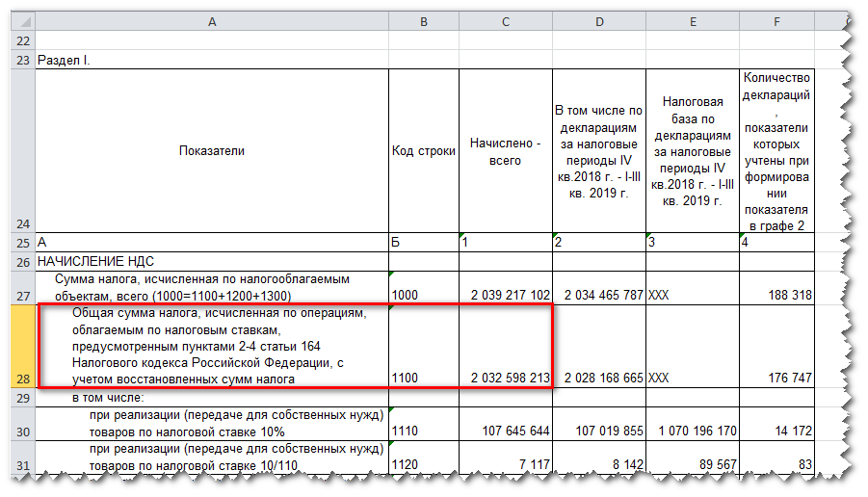Click "XXX" cell in row 28
This screenshot has height=497, width=868.
(693, 346)
